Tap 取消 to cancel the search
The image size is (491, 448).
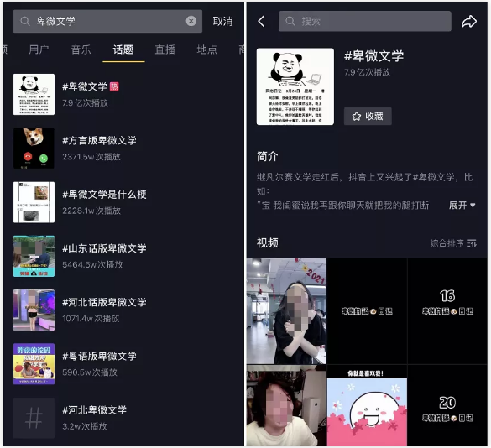[222, 21]
